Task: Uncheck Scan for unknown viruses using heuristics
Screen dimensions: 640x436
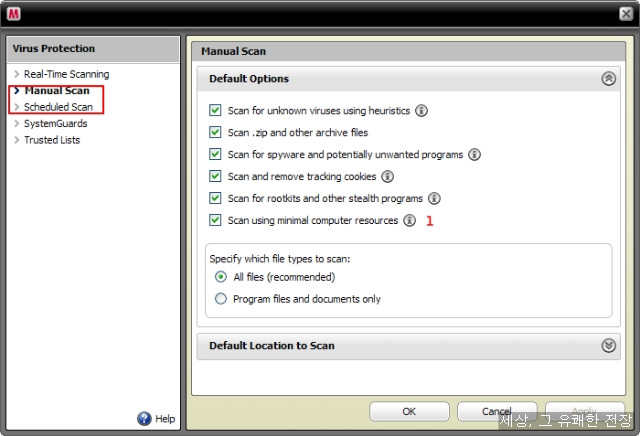Action: click(x=215, y=110)
